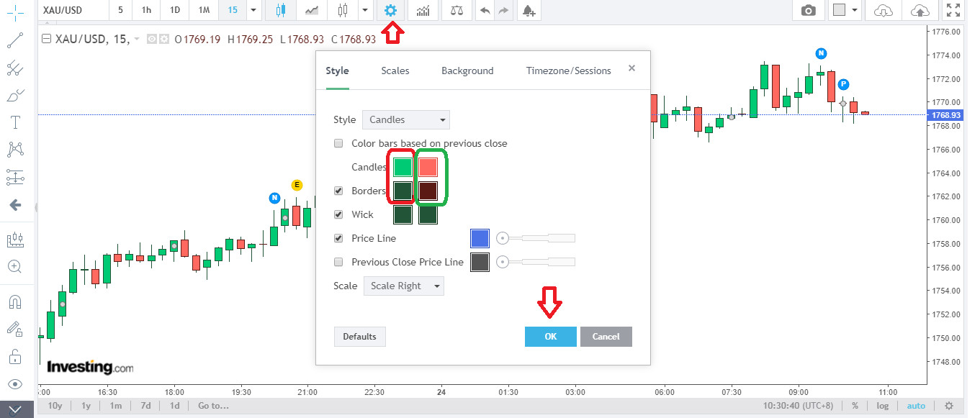The height and width of the screenshot is (418, 980).
Task: Collapse the XAU/USD legend minus box
Action: tap(47, 39)
